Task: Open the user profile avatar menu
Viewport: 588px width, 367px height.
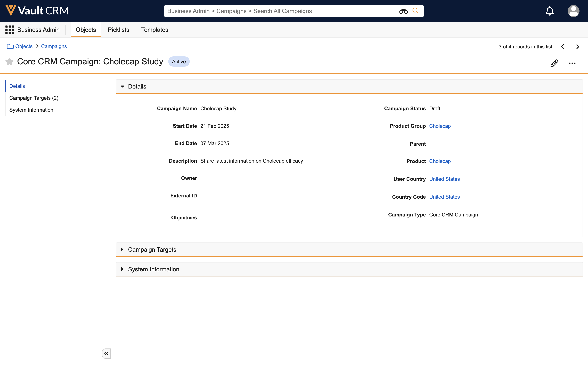Action: point(573,11)
